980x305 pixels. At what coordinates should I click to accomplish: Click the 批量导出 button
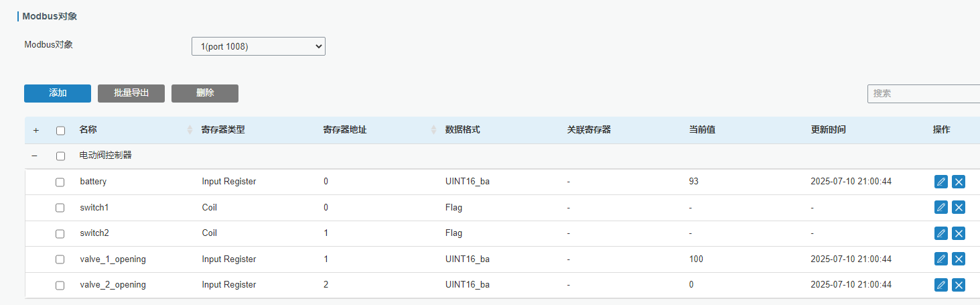point(131,93)
